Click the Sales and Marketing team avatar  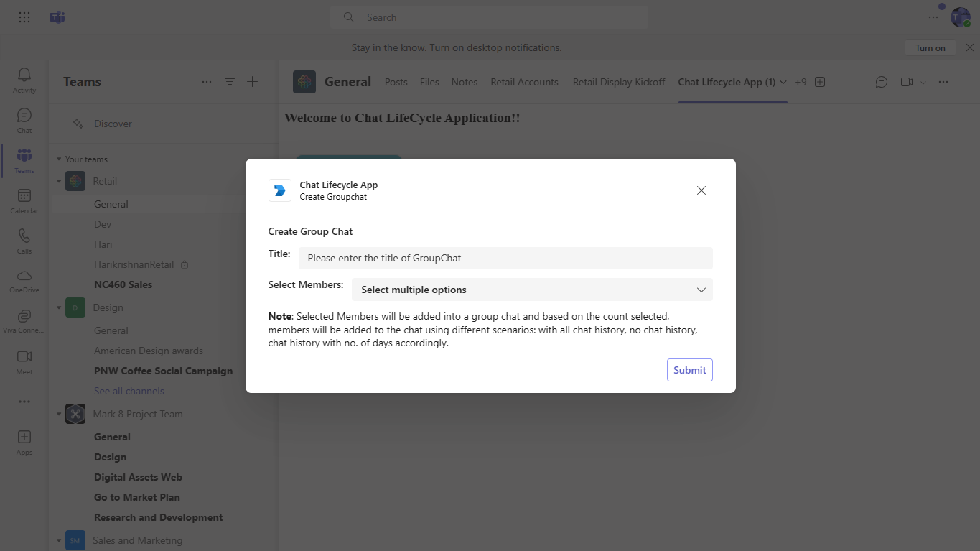[75, 540]
